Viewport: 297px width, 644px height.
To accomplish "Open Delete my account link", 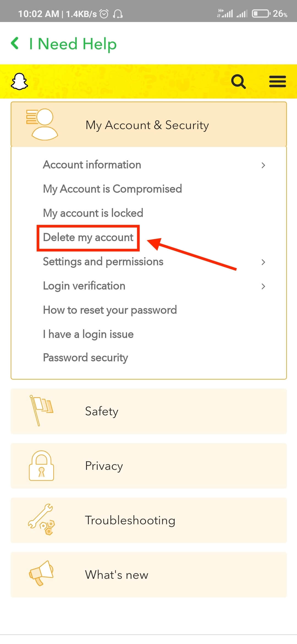I will [x=88, y=238].
